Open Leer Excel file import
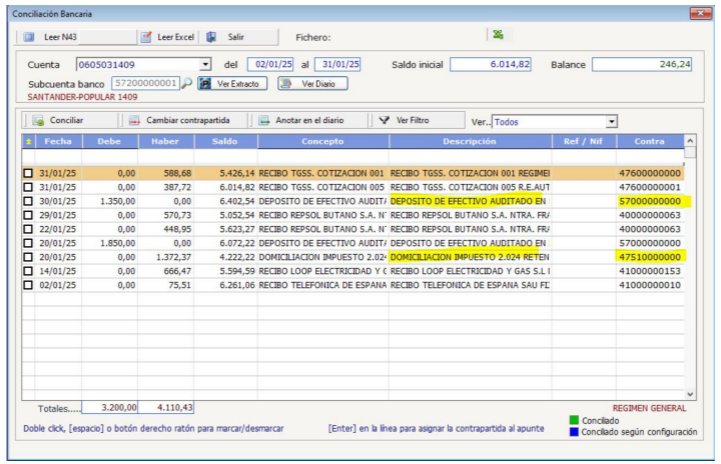The image size is (721, 464). [x=166, y=36]
